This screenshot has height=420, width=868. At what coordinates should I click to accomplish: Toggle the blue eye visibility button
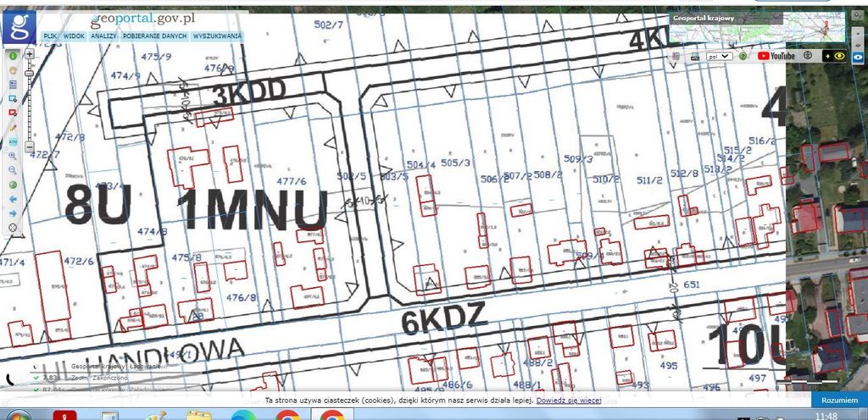(x=840, y=56)
